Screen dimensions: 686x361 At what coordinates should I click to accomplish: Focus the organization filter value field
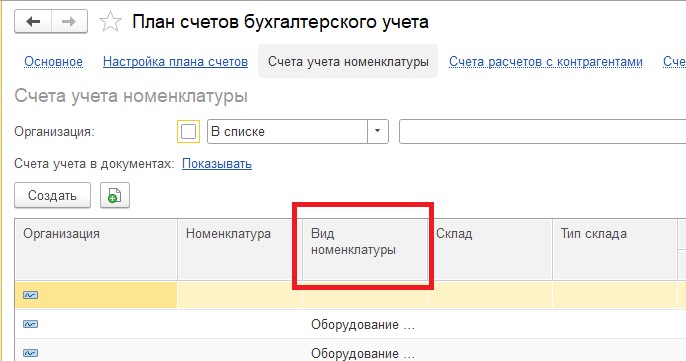(542, 132)
